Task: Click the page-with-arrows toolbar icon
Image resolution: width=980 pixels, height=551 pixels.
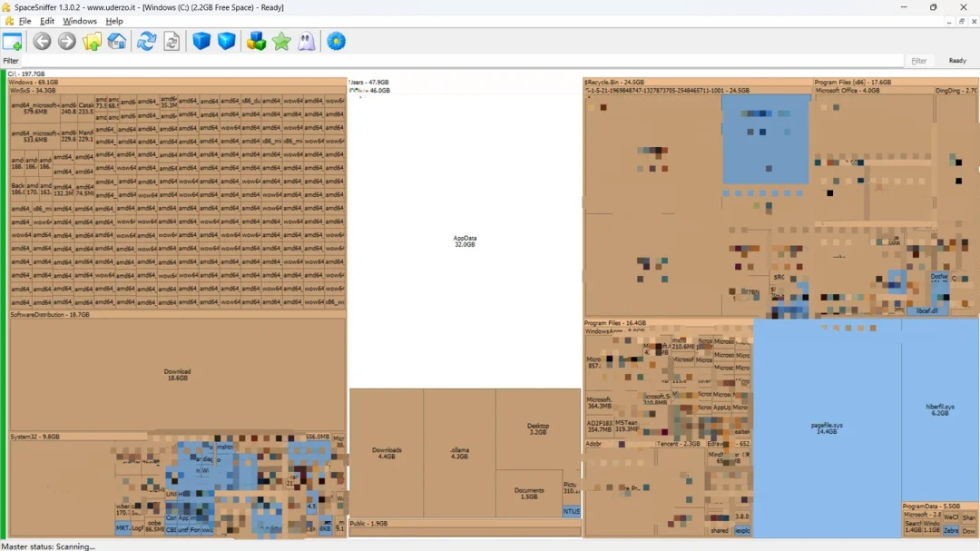Action: (171, 42)
